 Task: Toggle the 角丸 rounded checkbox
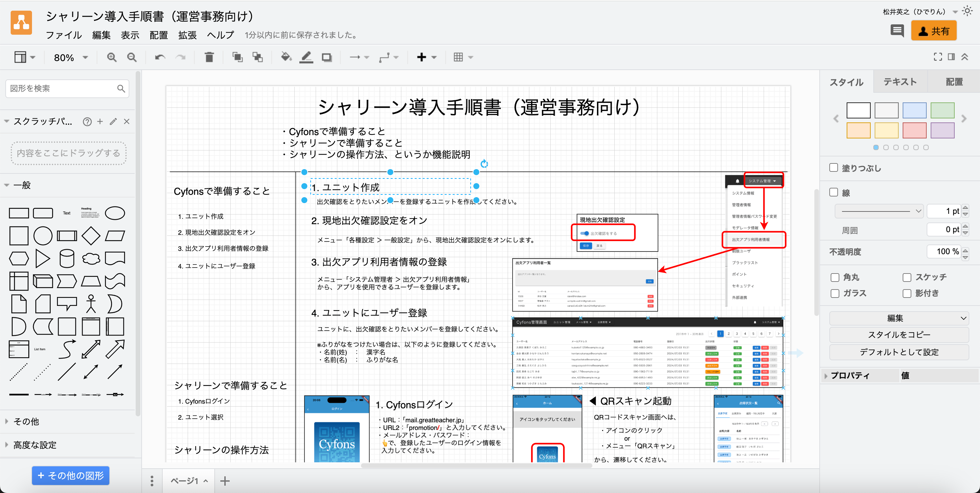[835, 277]
